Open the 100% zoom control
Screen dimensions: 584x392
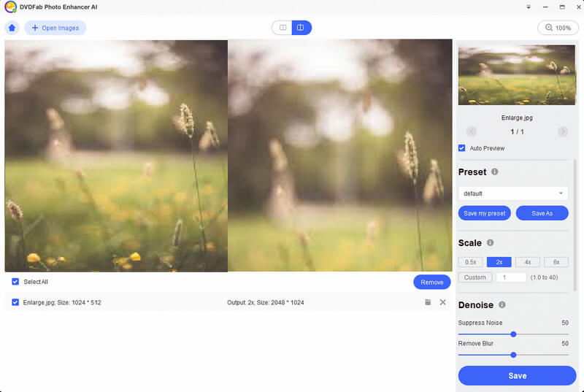(558, 28)
